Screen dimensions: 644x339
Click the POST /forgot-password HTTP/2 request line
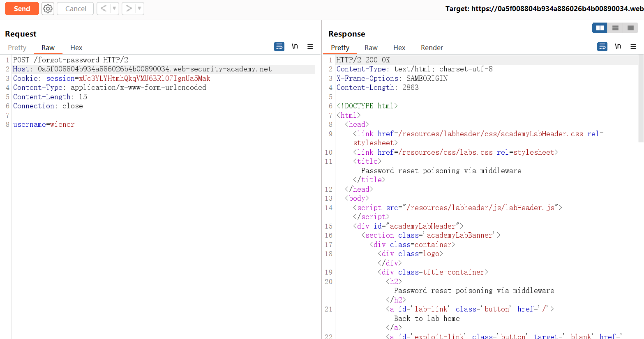click(x=71, y=60)
